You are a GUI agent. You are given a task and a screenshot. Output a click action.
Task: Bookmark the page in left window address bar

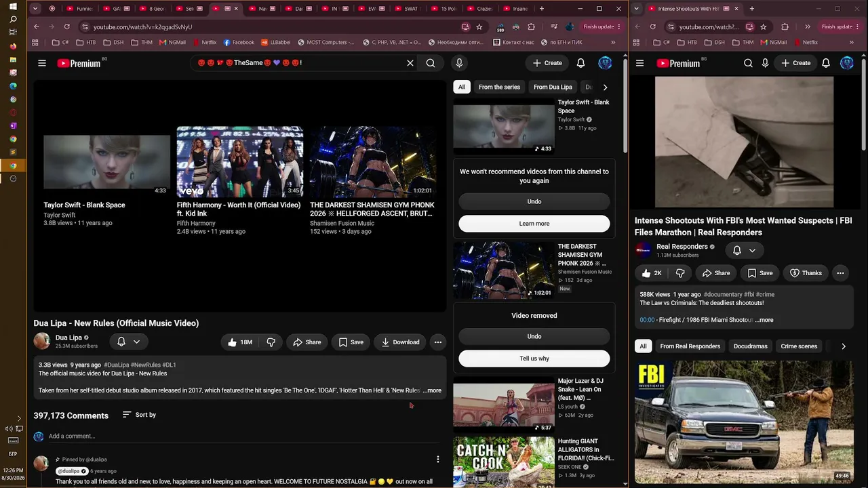coord(479,26)
